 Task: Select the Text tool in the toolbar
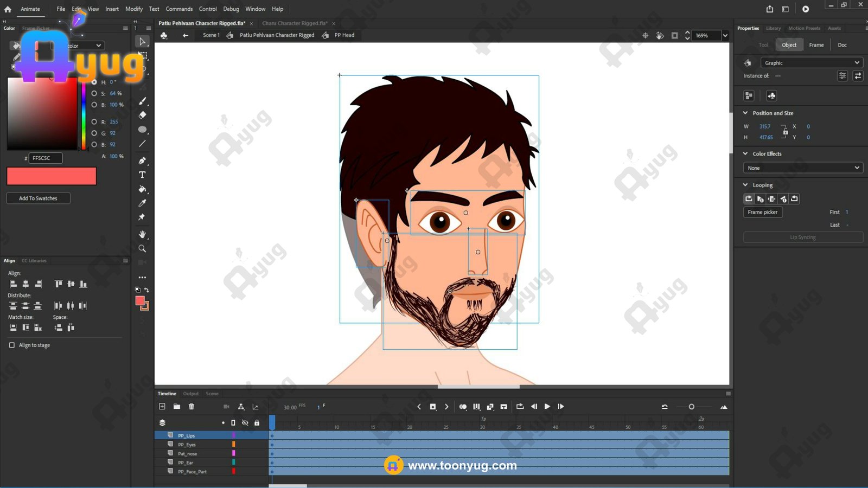click(x=142, y=175)
